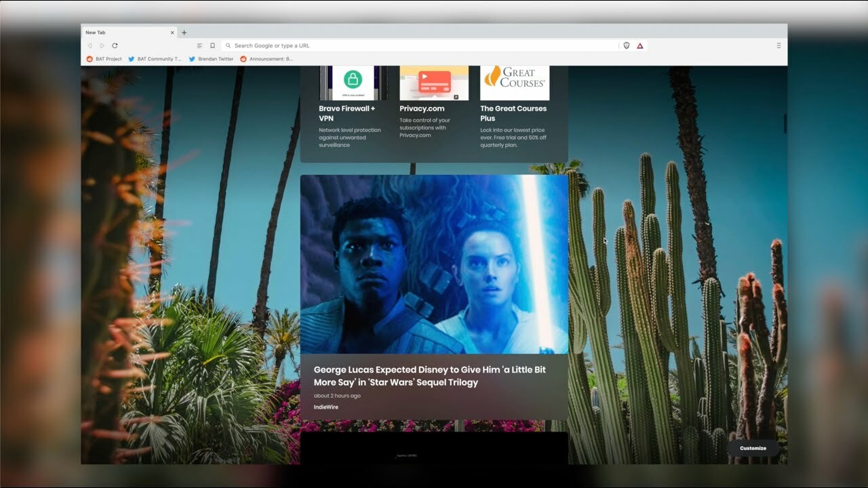This screenshot has height=488, width=868.
Task: Click the Customize button
Action: pyautogui.click(x=753, y=448)
